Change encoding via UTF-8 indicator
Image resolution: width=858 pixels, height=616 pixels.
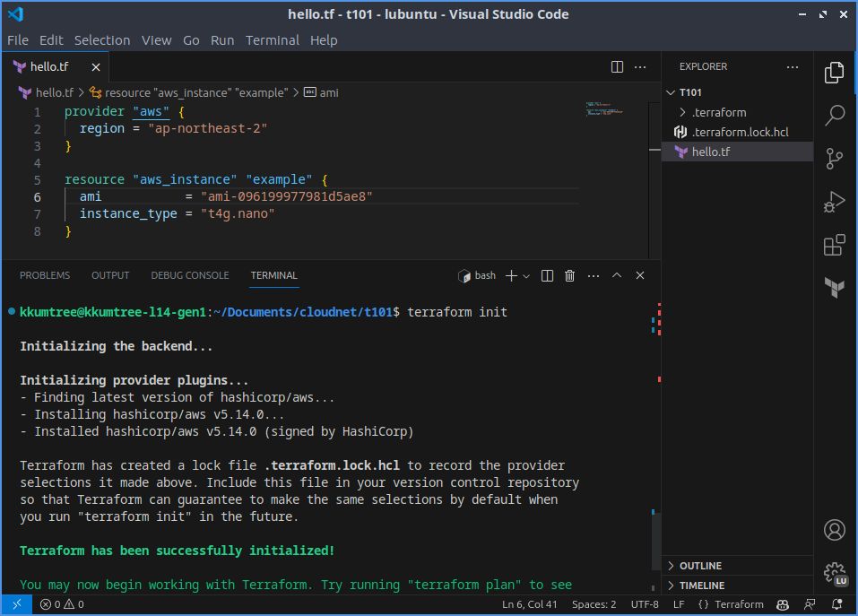[x=645, y=604]
